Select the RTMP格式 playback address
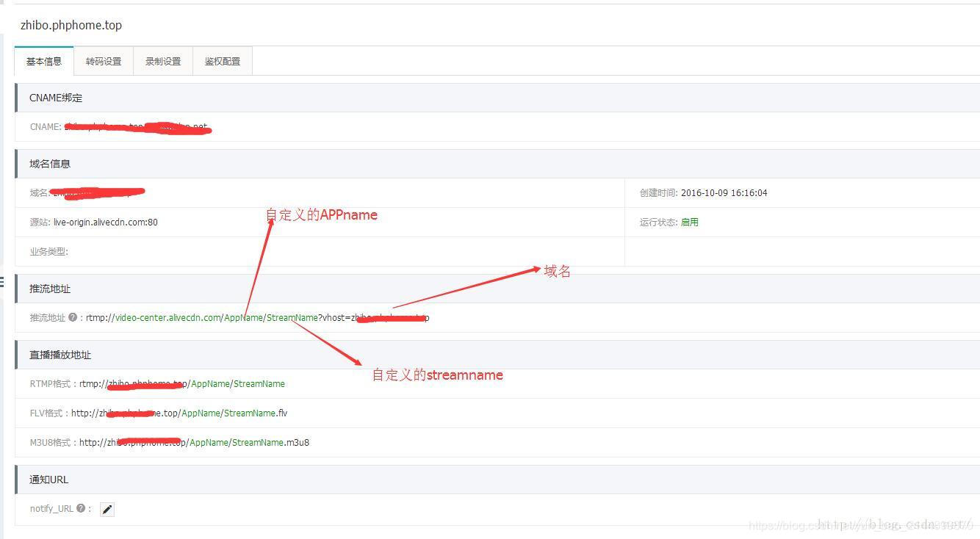Image resolution: width=980 pixels, height=539 pixels. click(x=182, y=384)
